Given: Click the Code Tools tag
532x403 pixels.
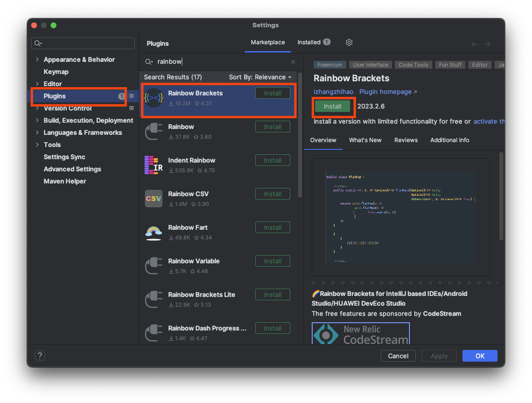Looking at the screenshot, I should click(x=413, y=65).
